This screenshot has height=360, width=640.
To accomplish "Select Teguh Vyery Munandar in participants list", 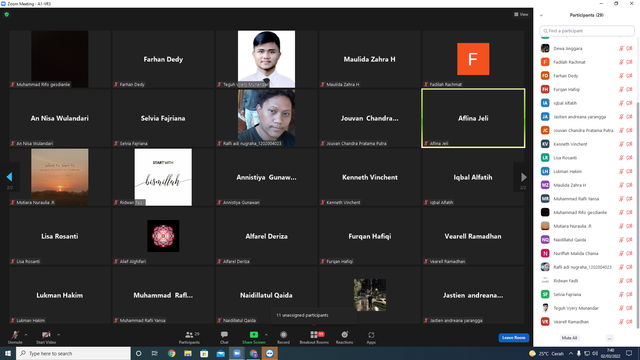I will point(586,308).
